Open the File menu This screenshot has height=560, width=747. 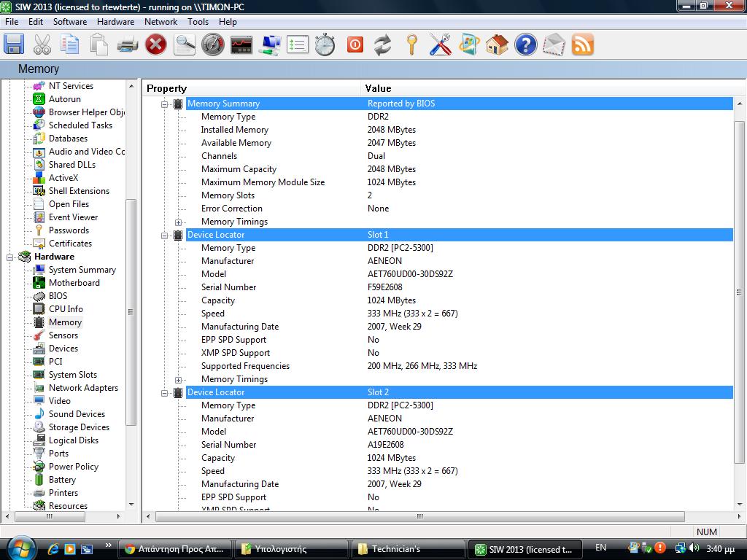(12, 21)
